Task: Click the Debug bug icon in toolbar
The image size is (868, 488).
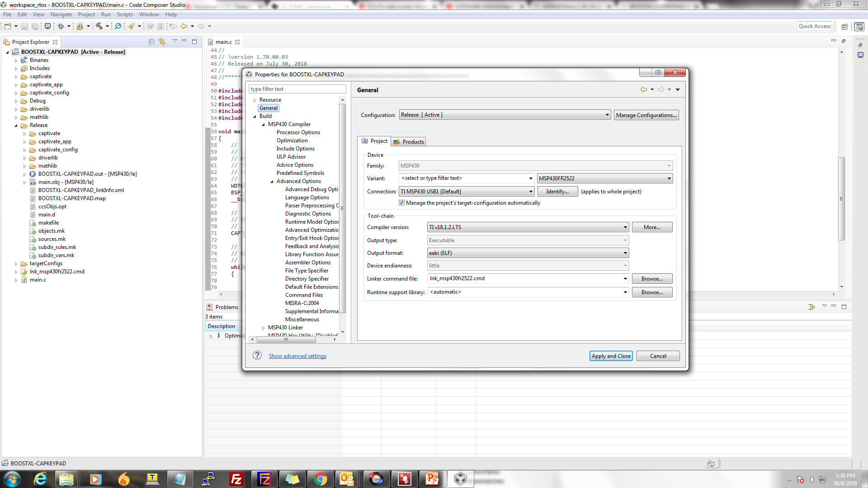Action: 61,26
